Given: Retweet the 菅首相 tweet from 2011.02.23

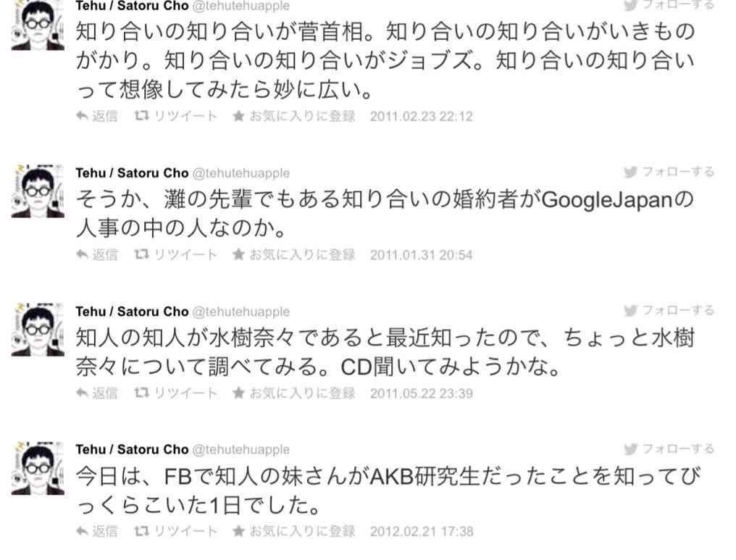Looking at the screenshot, I should 175,116.
